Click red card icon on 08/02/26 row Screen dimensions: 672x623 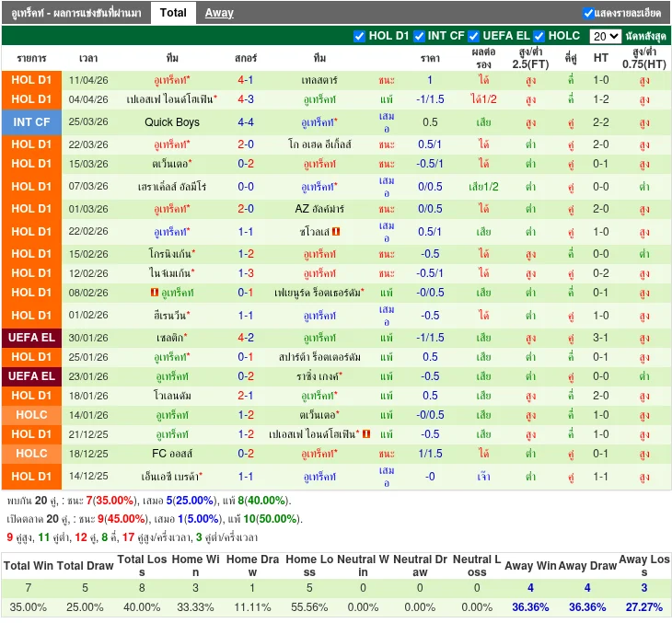154,293
